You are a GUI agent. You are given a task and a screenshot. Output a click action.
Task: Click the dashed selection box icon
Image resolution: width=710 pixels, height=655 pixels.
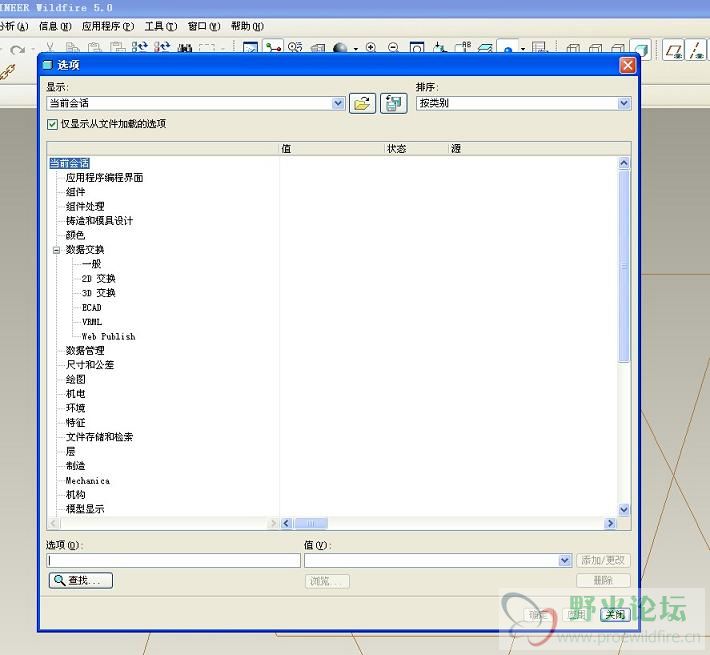(207, 48)
